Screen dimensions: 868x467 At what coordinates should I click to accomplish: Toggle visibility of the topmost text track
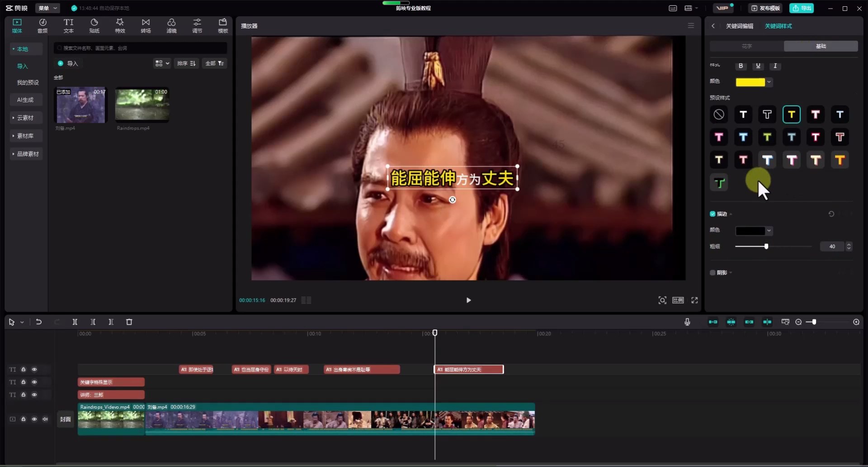pos(35,369)
